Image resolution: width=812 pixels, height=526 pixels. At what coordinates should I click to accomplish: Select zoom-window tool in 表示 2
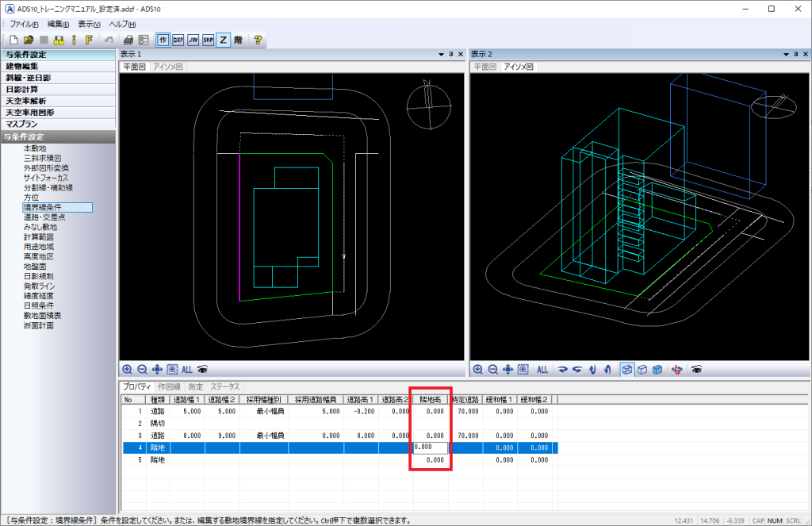tap(523, 370)
